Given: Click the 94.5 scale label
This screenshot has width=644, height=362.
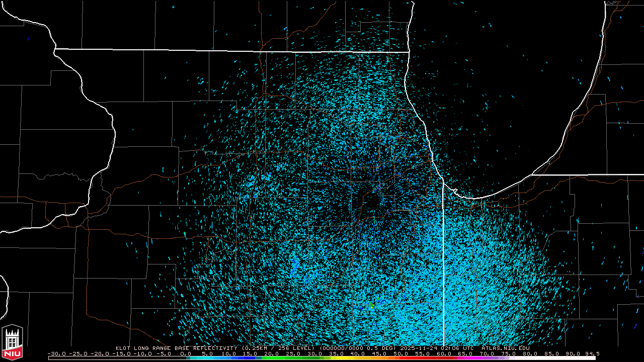Looking at the screenshot, I should 592,353.
